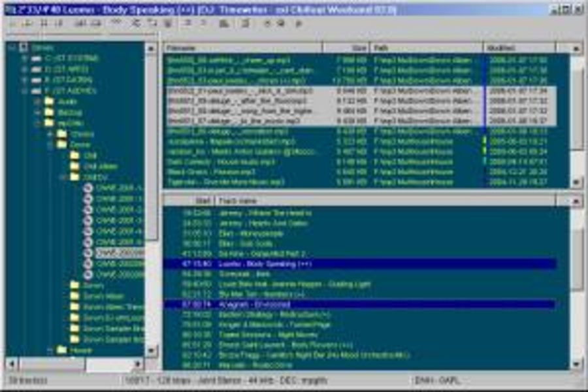Click the file list scroll-down arrow
This screenshot has width=588, height=392.
click(x=576, y=182)
